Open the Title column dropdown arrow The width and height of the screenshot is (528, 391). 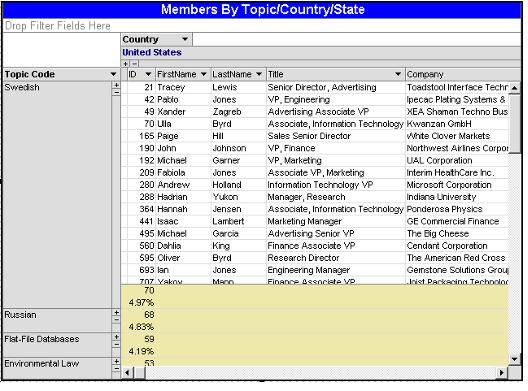[x=398, y=74]
